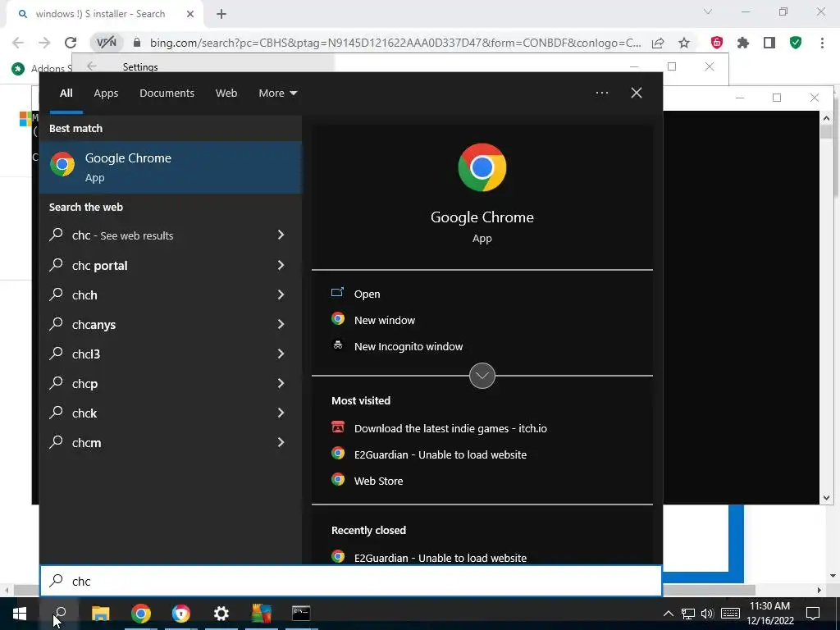Launch New window action for Chrome

pos(384,320)
